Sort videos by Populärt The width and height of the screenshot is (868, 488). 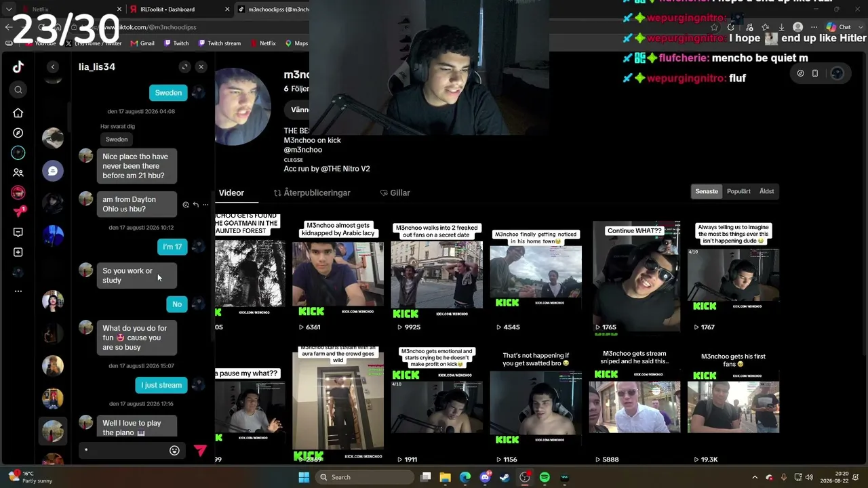point(738,191)
